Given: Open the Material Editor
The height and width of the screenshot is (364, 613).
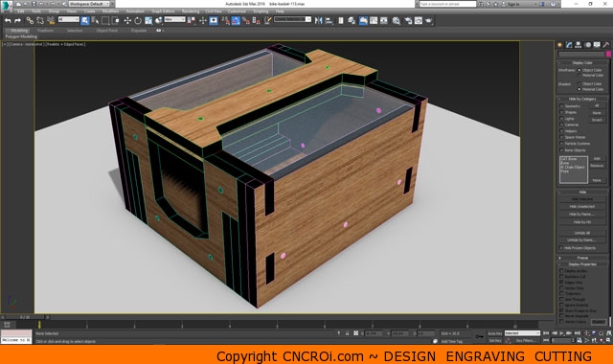Looking at the screenshot, I should (x=396, y=21).
